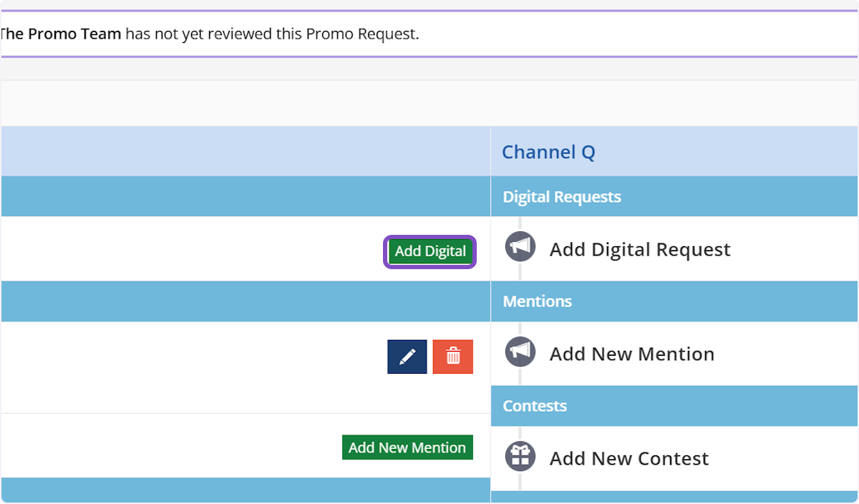Click the blue bar above the pencil and trash icons
Viewport: 859px width, 504px height.
click(x=245, y=301)
